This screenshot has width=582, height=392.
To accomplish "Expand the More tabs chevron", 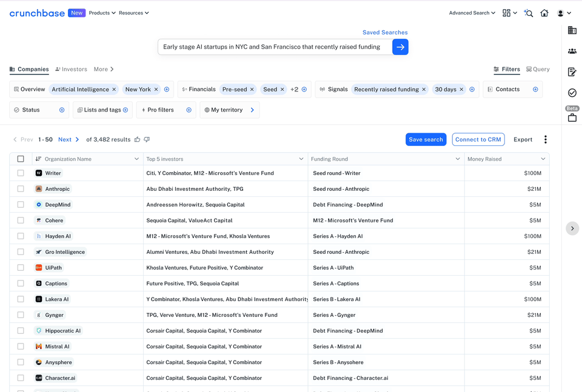I will (x=112, y=69).
